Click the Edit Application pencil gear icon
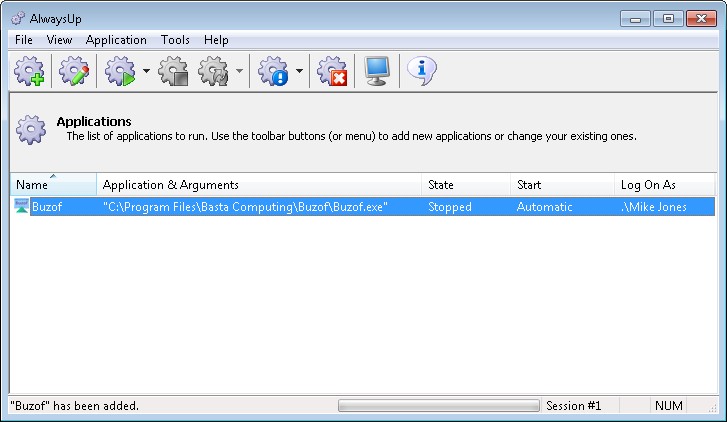The image size is (727, 422). tap(74, 71)
